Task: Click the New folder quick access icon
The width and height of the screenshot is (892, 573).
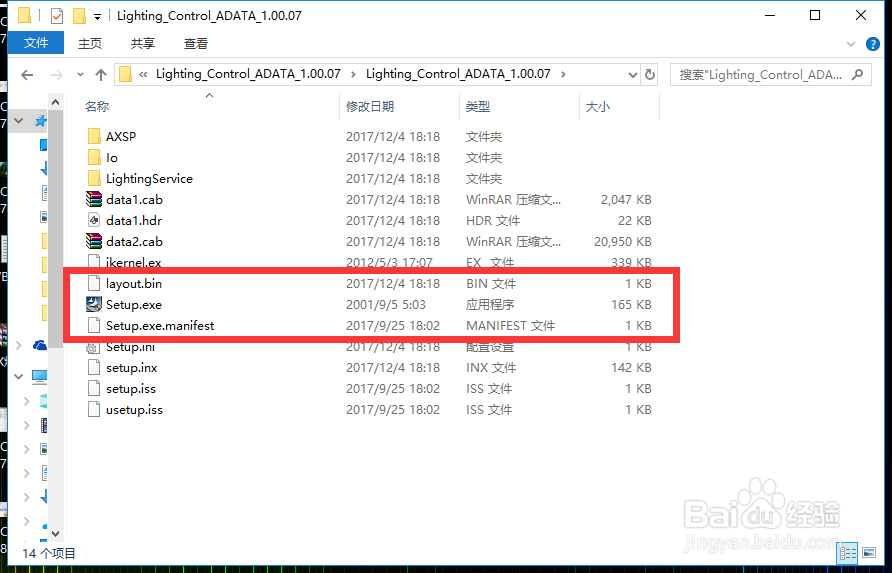Action: point(80,16)
